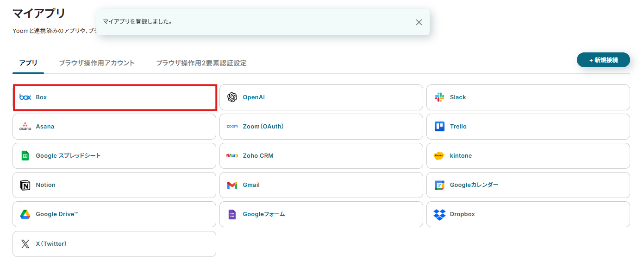The height and width of the screenshot is (269, 644).
Task: Click the Asana logo icon
Action: tap(25, 127)
